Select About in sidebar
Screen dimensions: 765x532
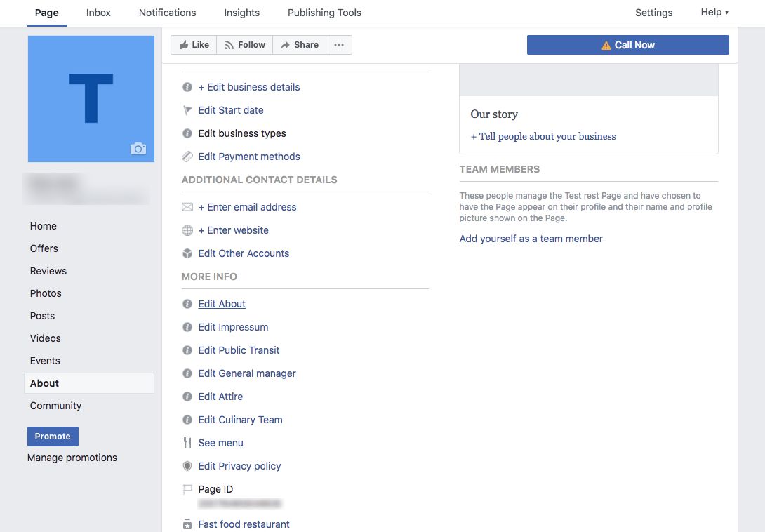coord(89,383)
